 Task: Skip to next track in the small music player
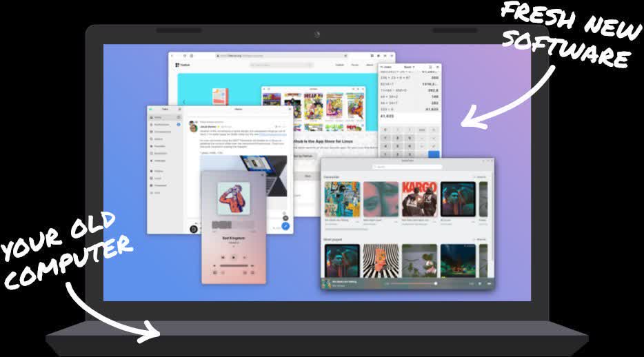[245, 257]
